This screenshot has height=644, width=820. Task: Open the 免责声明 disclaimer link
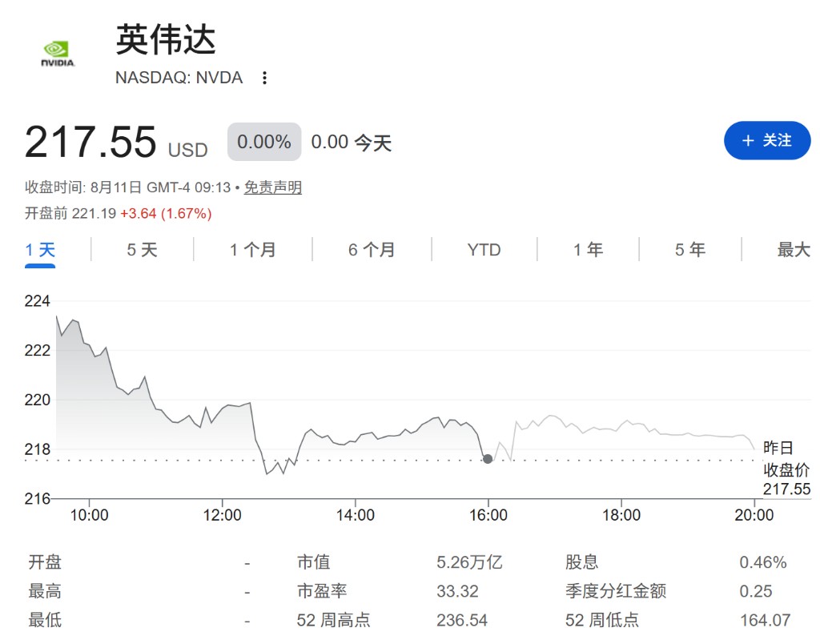[x=273, y=187]
